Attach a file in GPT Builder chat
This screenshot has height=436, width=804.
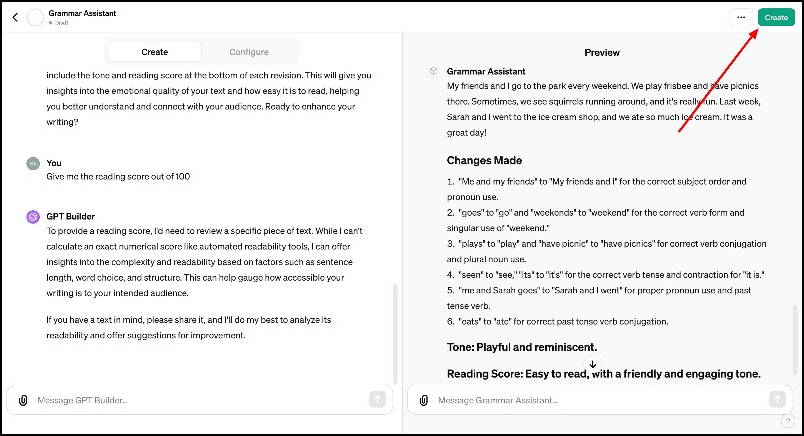pyautogui.click(x=23, y=400)
